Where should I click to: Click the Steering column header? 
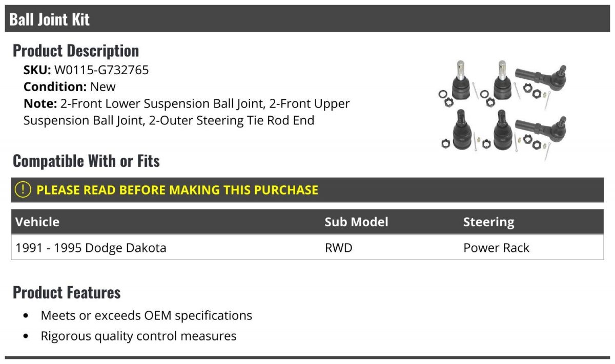tap(488, 222)
